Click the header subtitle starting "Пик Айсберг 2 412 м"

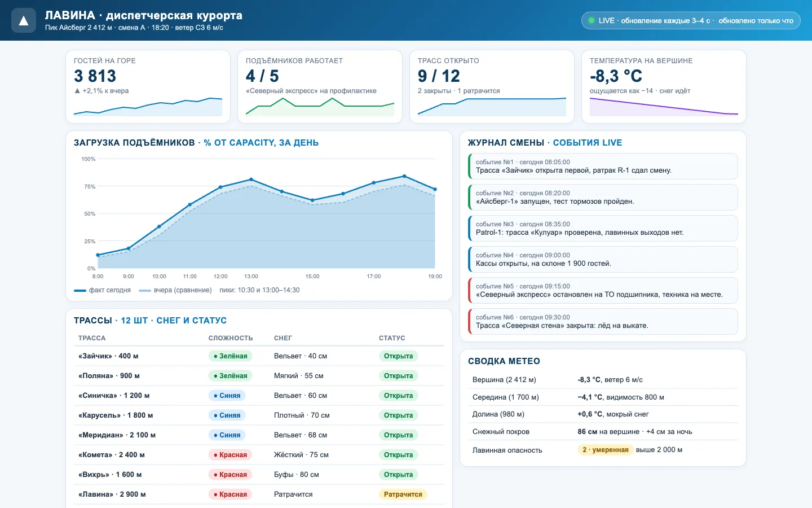coord(134,28)
